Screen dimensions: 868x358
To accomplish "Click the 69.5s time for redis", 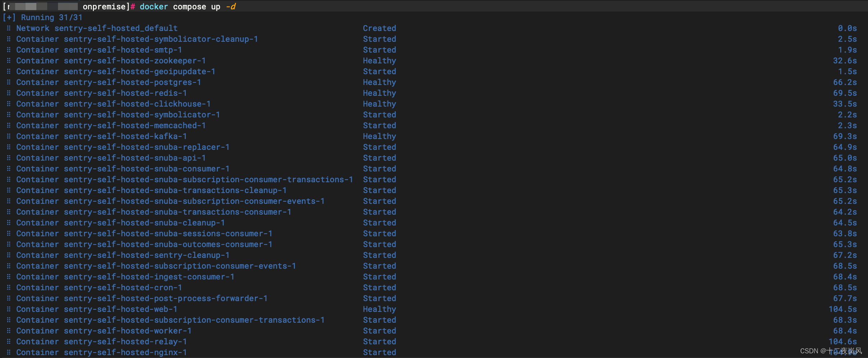I will point(845,93).
